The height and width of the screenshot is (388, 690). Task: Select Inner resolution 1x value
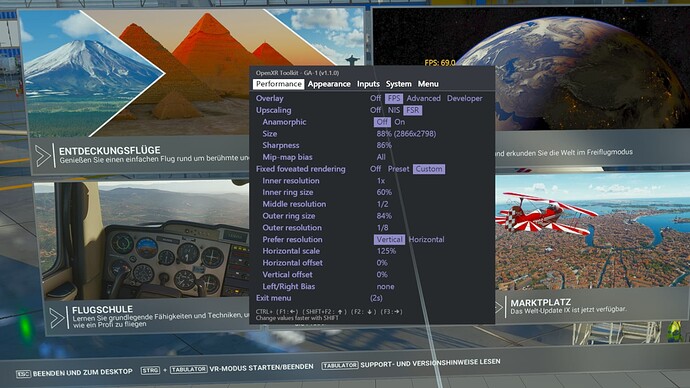pyautogui.click(x=381, y=181)
